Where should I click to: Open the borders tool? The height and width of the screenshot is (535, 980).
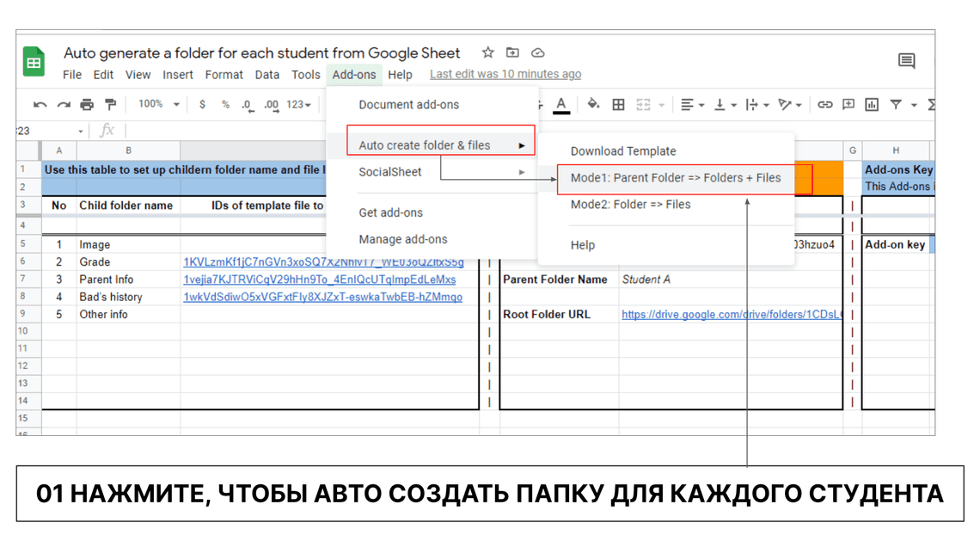coord(618,105)
